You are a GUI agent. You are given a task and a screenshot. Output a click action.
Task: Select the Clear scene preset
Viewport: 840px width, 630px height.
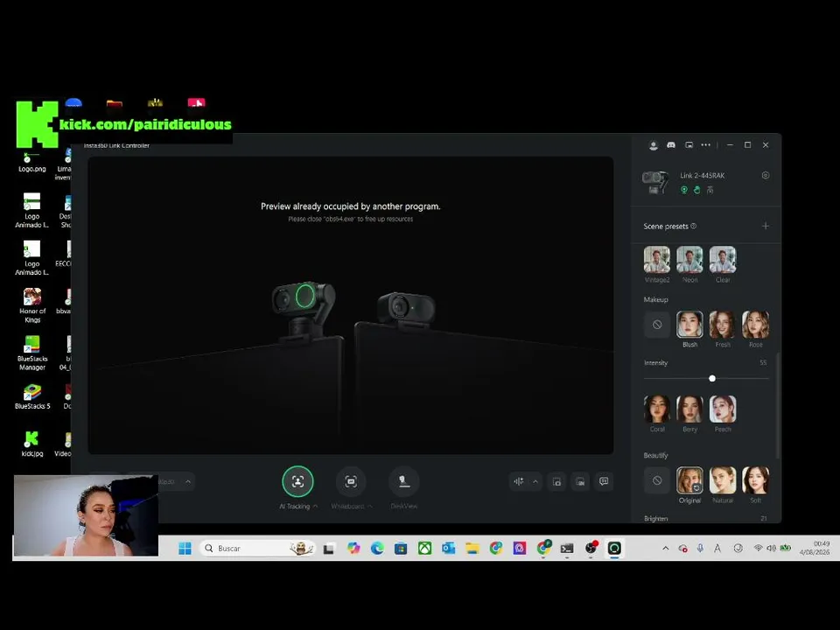tap(723, 260)
